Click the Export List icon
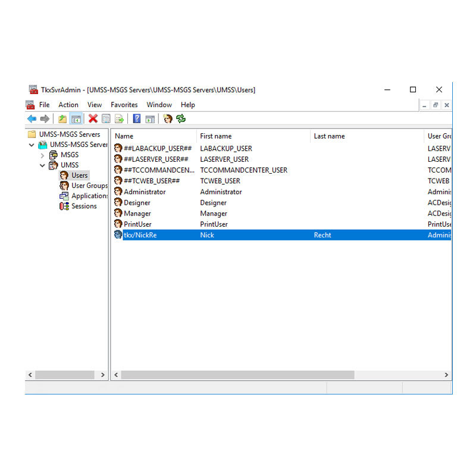This screenshot has height=476, width=476. pyautogui.click(x=120, y=118)
